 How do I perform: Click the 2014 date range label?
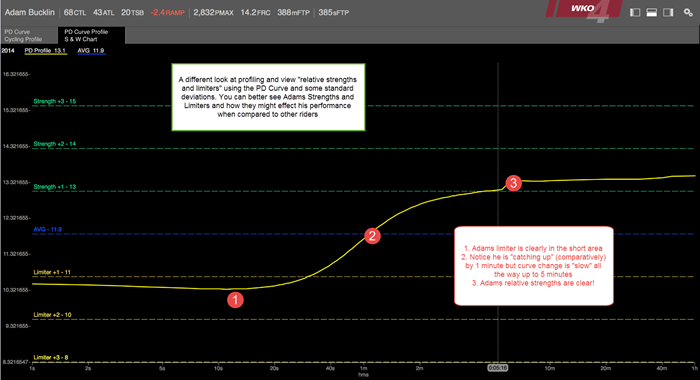tap(8, 50)
